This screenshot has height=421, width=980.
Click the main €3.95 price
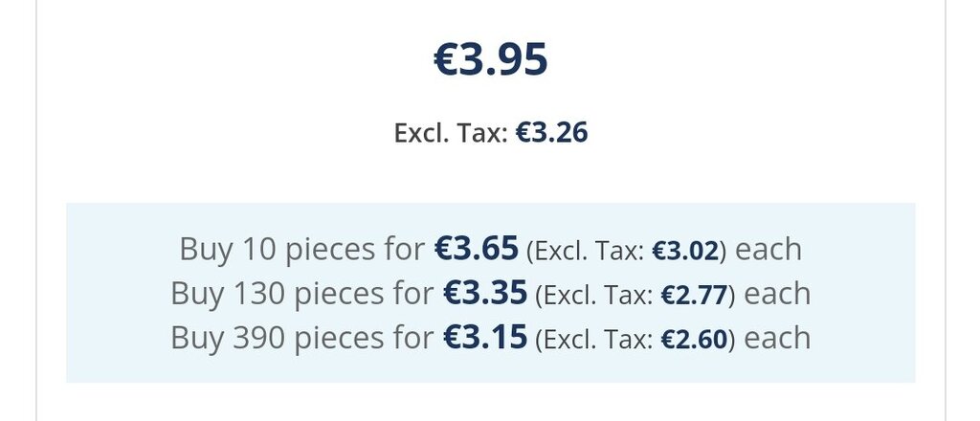point(490,59)
